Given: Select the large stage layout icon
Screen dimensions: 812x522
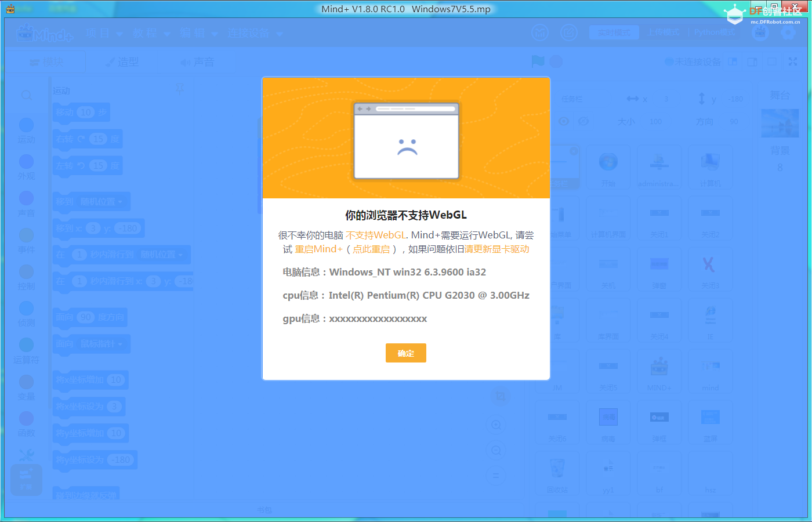Looking at the screenshot, I should coord(752,61).
